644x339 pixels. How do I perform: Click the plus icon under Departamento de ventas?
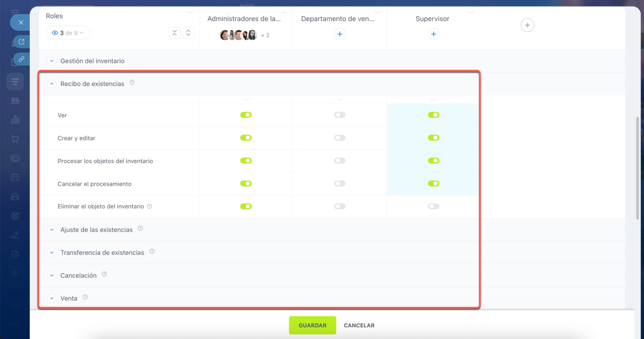click(x=340, y=34)
